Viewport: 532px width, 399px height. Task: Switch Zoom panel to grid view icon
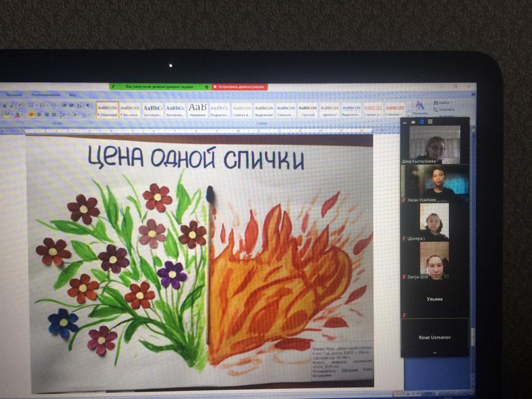430,122
